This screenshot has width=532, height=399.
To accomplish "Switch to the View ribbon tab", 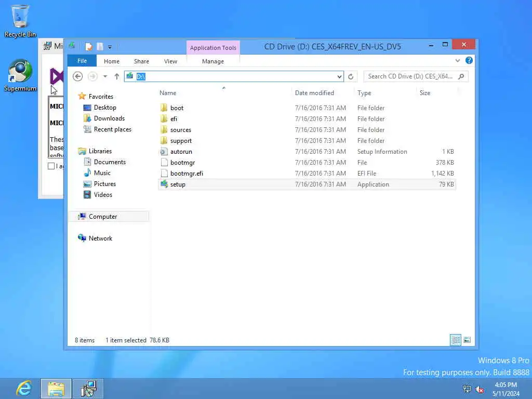I will click(x=170, y=61).
